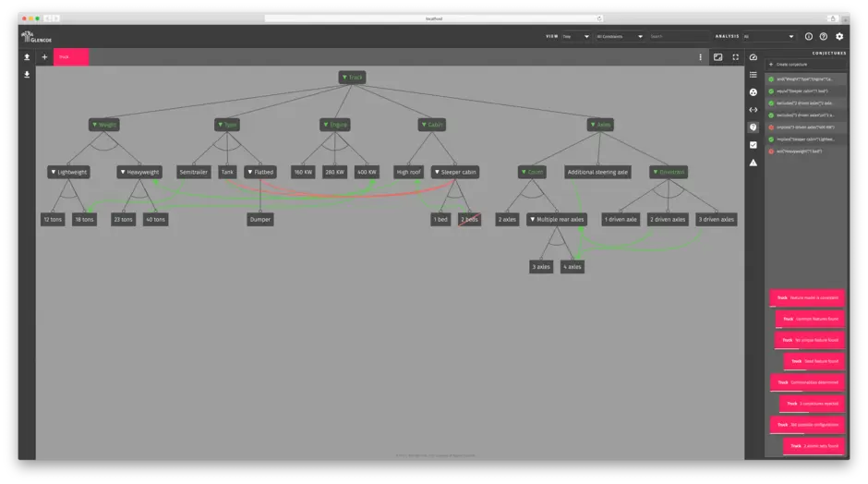Open the list panel icon in right sidebar
The height and width of the screenshot is (484, 868).
[x=753, y=75]
